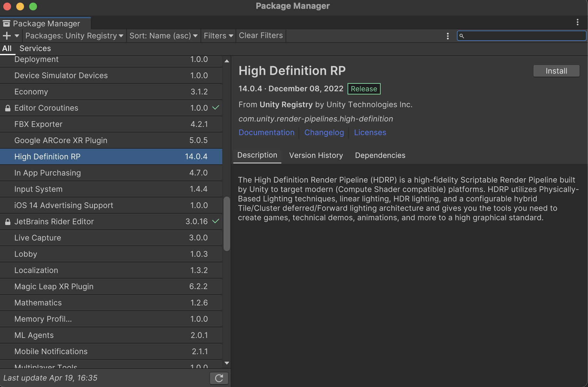
Task: Click the scroll down arrow in package list
Action: (227, 363)
